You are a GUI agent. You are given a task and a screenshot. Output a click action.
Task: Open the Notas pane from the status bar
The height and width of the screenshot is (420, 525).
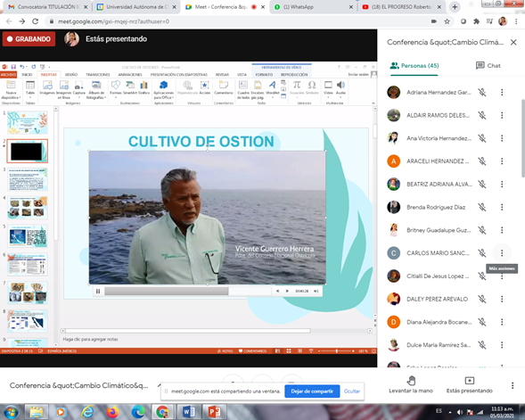click(x=225, y=351)
